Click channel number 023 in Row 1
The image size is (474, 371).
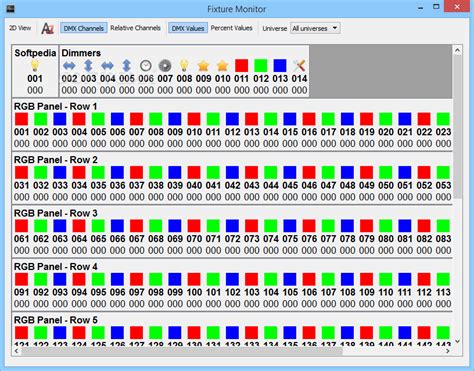443,132
